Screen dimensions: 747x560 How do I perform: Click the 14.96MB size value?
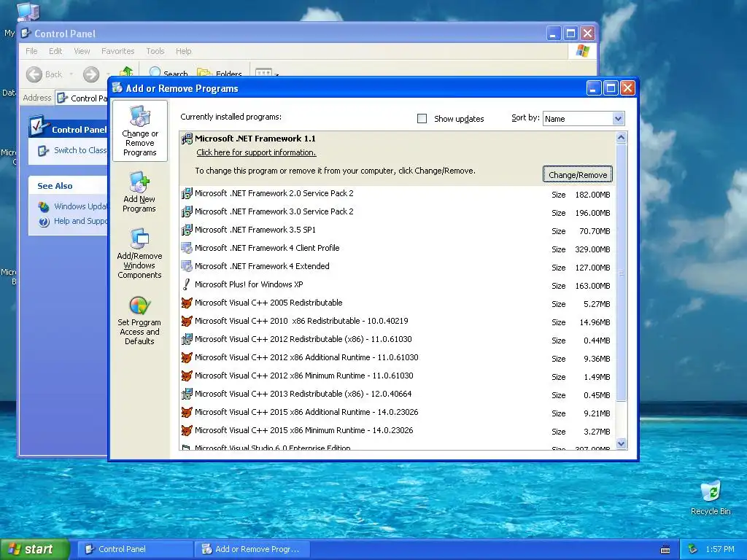[x=595, y=322]
